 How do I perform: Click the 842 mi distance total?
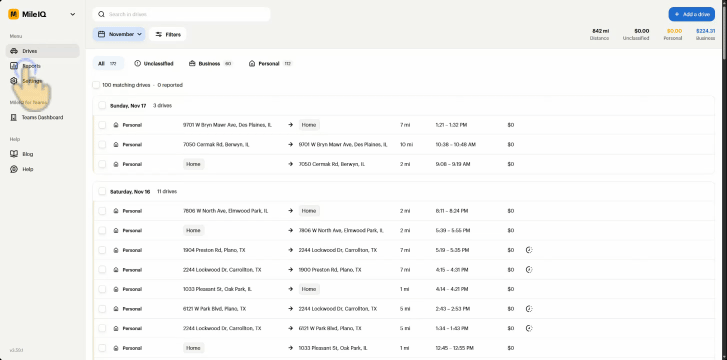tap(600, 31)
